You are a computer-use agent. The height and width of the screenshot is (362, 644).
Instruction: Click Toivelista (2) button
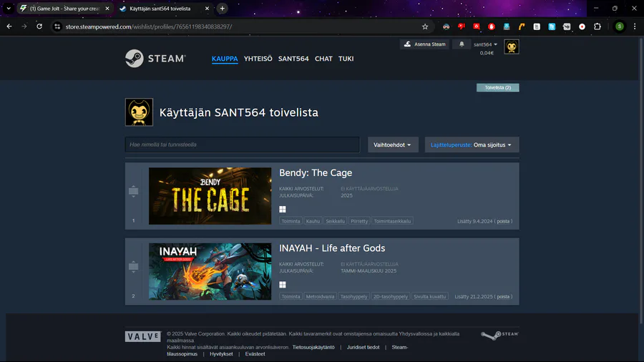click(x=497, y=87)
